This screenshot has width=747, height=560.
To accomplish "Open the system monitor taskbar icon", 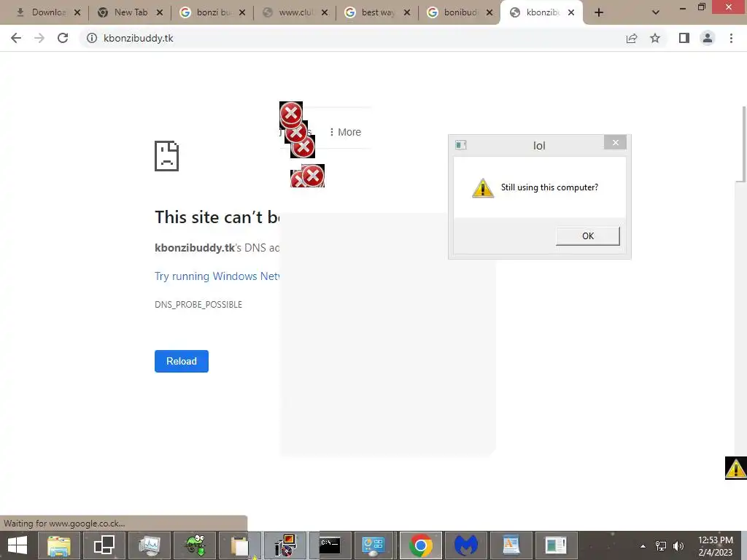I will click(149, 545).
